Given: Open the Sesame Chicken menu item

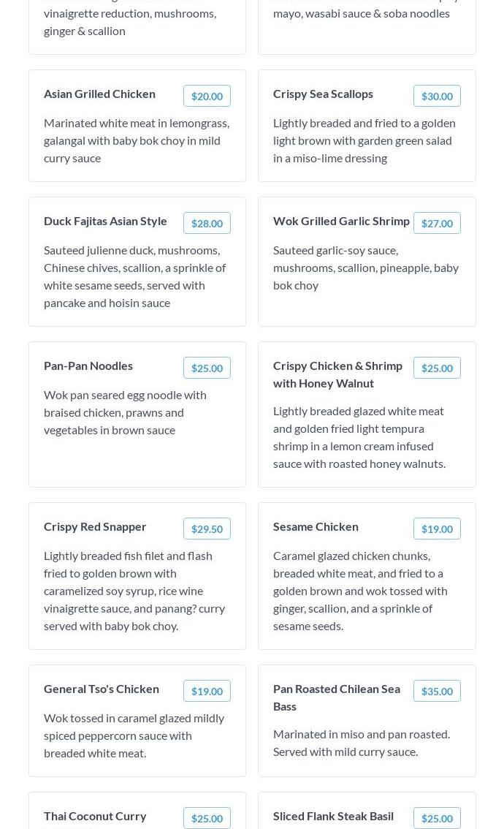Looking at the screenshot, I should [316, 526].
